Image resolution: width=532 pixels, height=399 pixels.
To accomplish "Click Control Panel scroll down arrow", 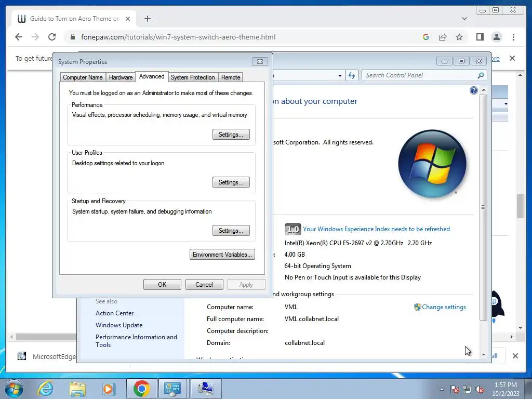I will click(484, 354).
